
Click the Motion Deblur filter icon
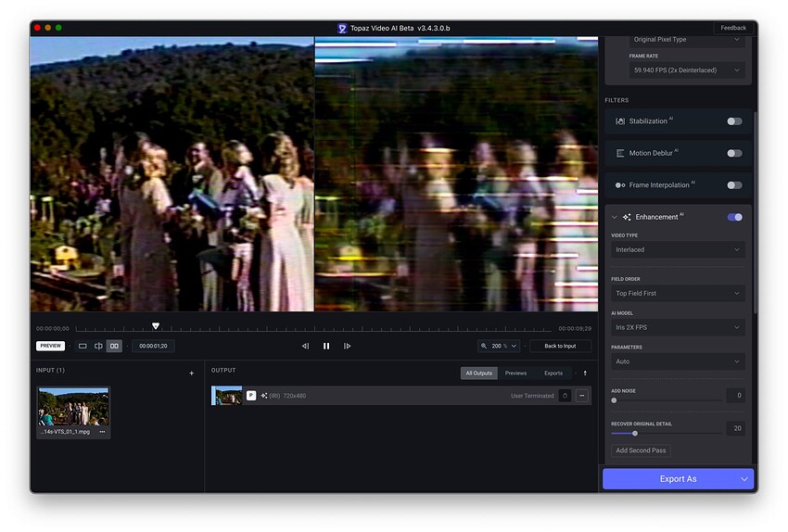coord(620,153)
